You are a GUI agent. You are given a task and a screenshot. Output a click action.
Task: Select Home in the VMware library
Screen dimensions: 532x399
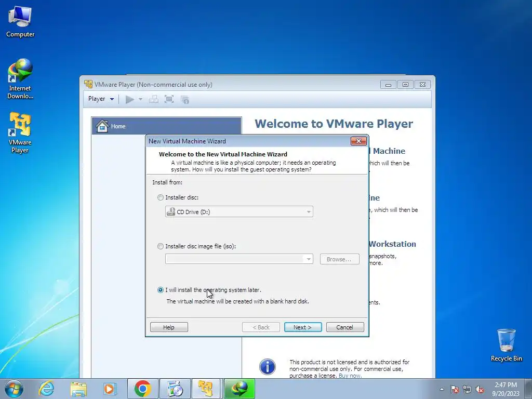point(166,126)
